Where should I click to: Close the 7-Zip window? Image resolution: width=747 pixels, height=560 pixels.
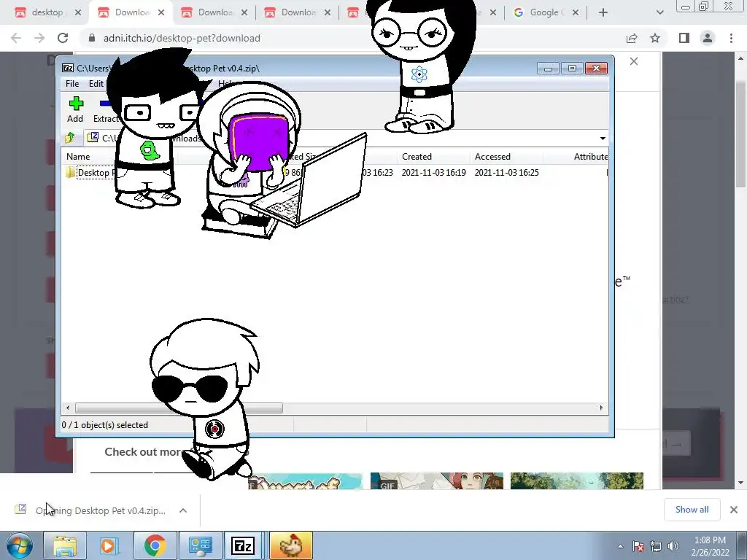596,69
